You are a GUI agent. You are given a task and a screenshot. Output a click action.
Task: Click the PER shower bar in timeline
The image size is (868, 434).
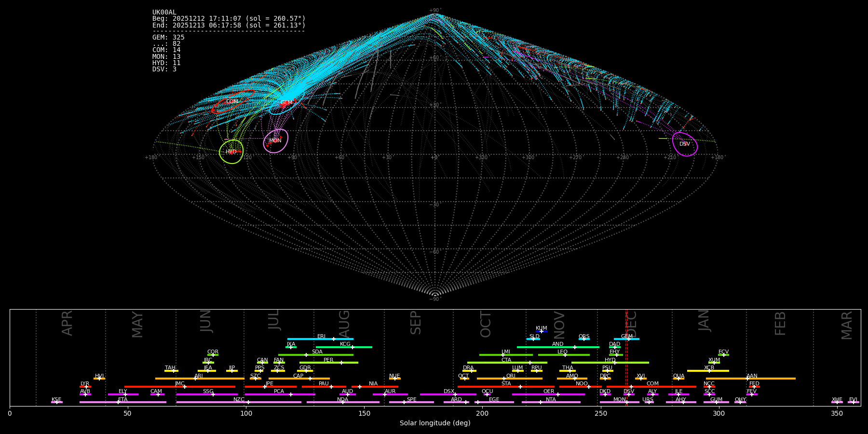pyautogui.click(x=328, y=363)
